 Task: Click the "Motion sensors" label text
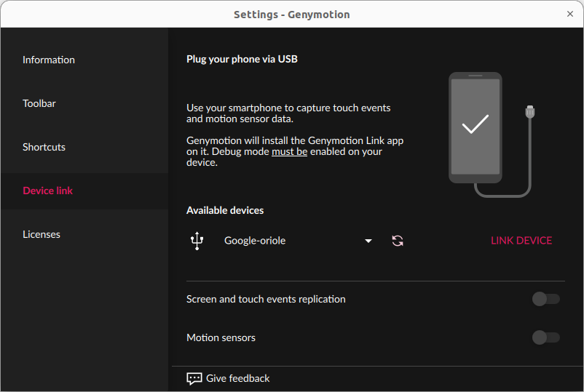pyautogui.click(x=221, y=337)
